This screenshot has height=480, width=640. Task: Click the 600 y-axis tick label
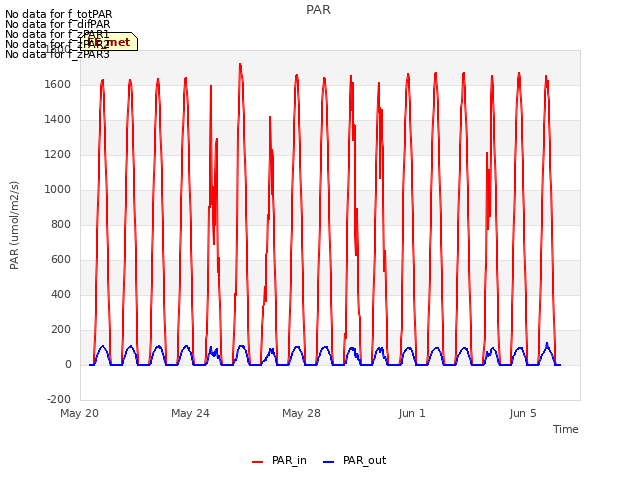coord(61,260)
